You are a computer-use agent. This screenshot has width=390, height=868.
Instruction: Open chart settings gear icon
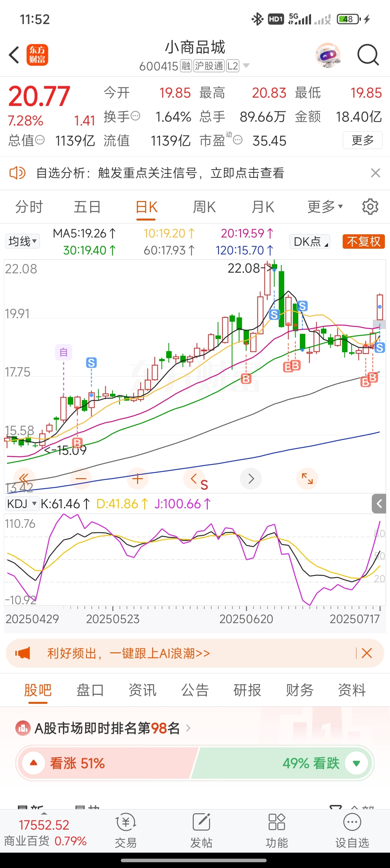370,206
